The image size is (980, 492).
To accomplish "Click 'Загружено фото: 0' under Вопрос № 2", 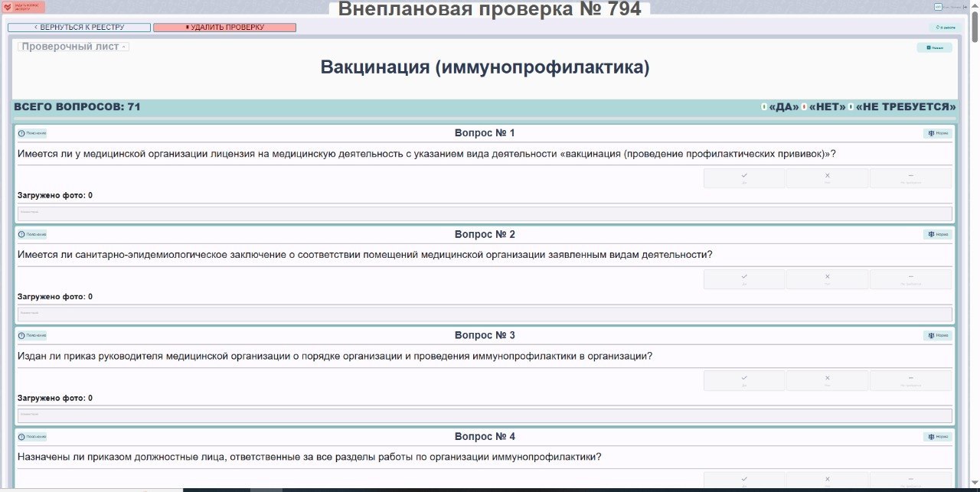I will pyautogui.click(x=55, y=297).
